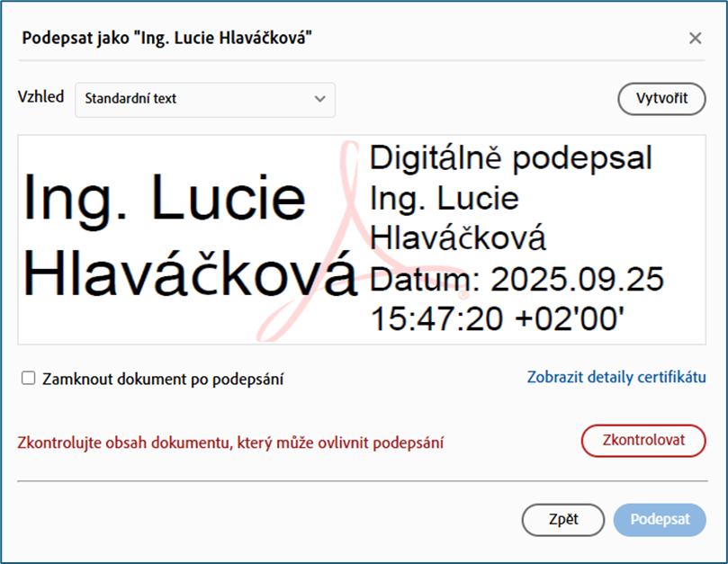The image size is (728, 564).
Task: Click the red document-review warning text
Action: [230, 443]
